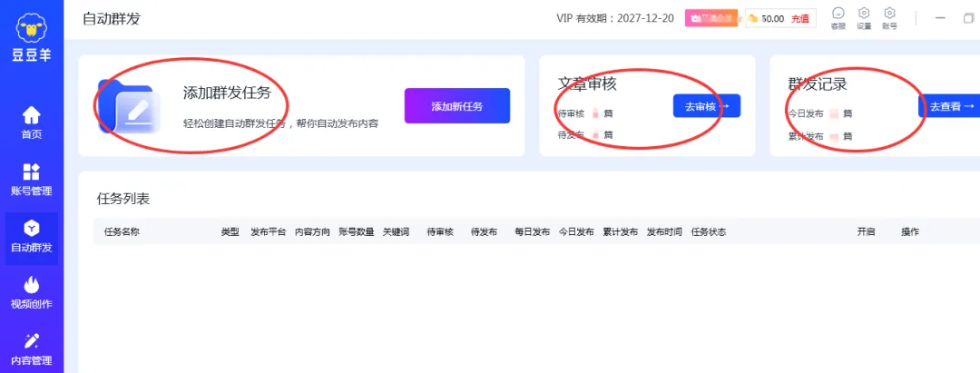
Task: Click 去查看 button in 群发记录 card
Action: point(950,106)
